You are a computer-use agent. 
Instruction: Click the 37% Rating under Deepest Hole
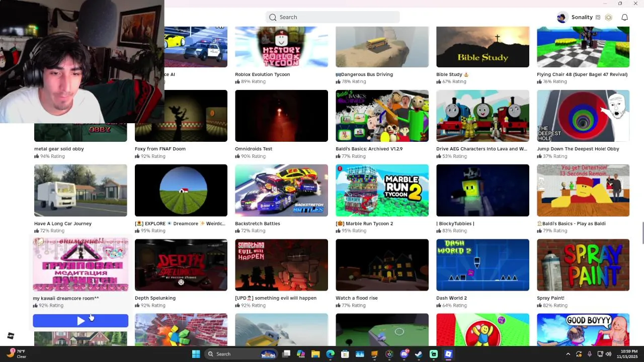(551, 156)
